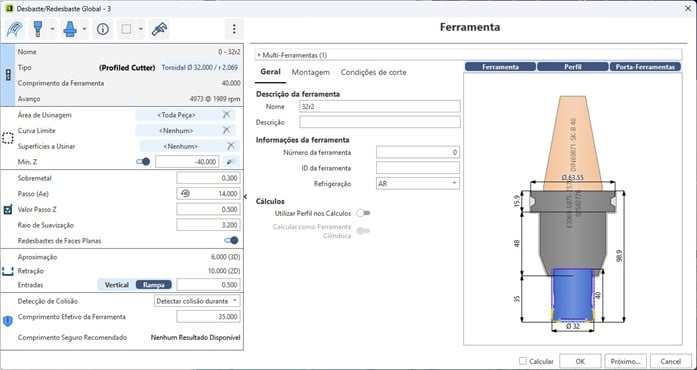This screenshot has height=370, width=697.
Task: Select the collision shield section icon
Action: (8, 321)
